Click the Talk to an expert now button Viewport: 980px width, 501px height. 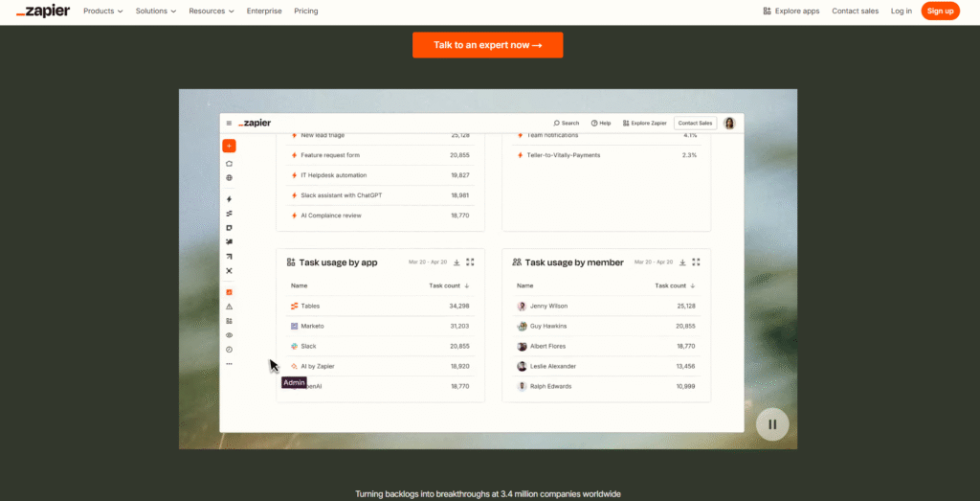coord(487,45)
